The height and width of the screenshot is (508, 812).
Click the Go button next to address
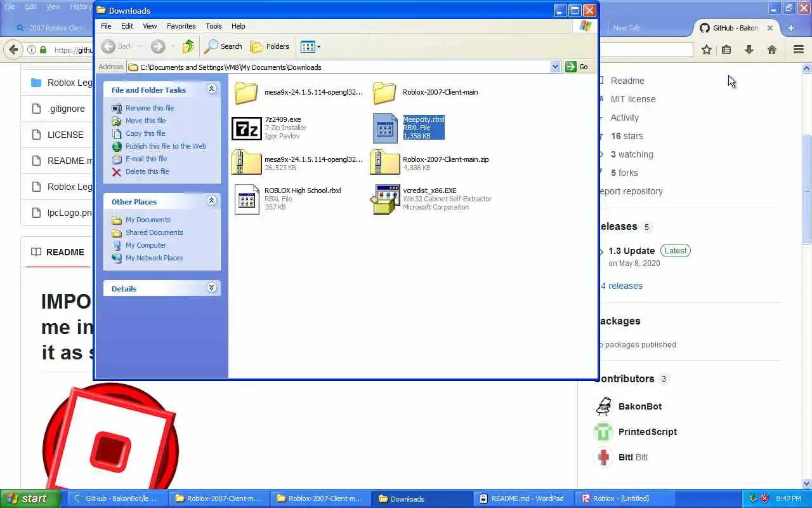pos(577,67)
